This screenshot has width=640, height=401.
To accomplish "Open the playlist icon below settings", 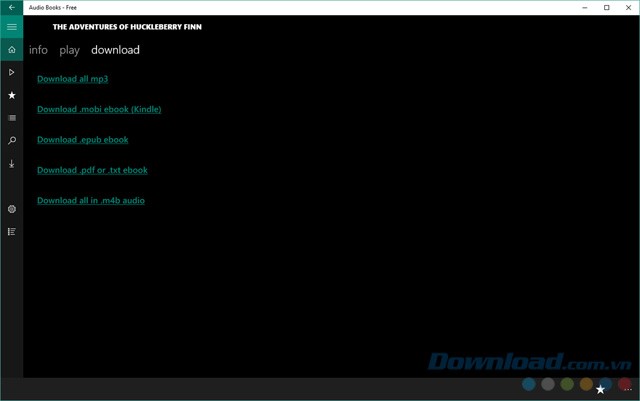I will (x=12, y=231).
